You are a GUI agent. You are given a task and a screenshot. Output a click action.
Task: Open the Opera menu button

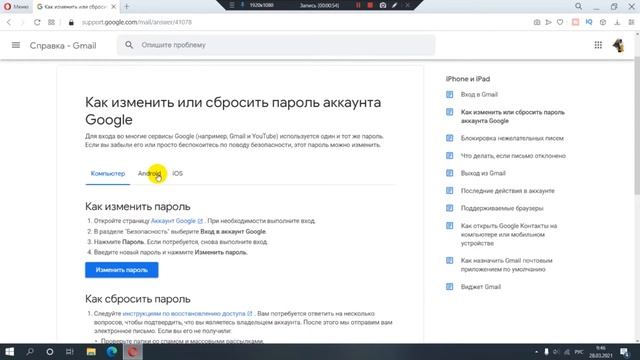coord(16,7)
